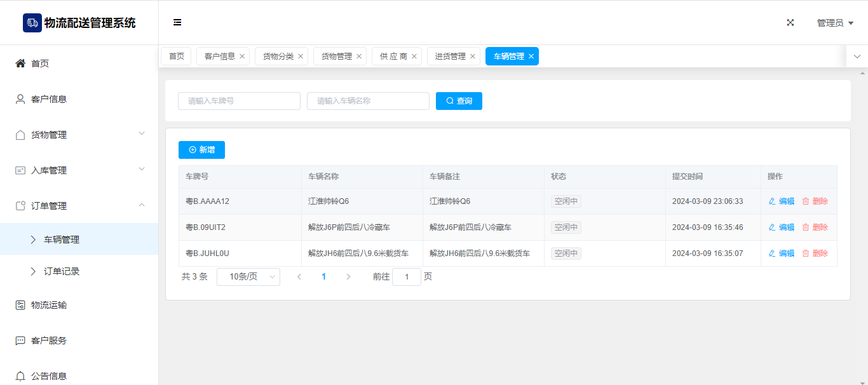Screen dimensions: 868x385
Task: Collapse the sidebar with the hamburger icon
Action: (177, 23)
